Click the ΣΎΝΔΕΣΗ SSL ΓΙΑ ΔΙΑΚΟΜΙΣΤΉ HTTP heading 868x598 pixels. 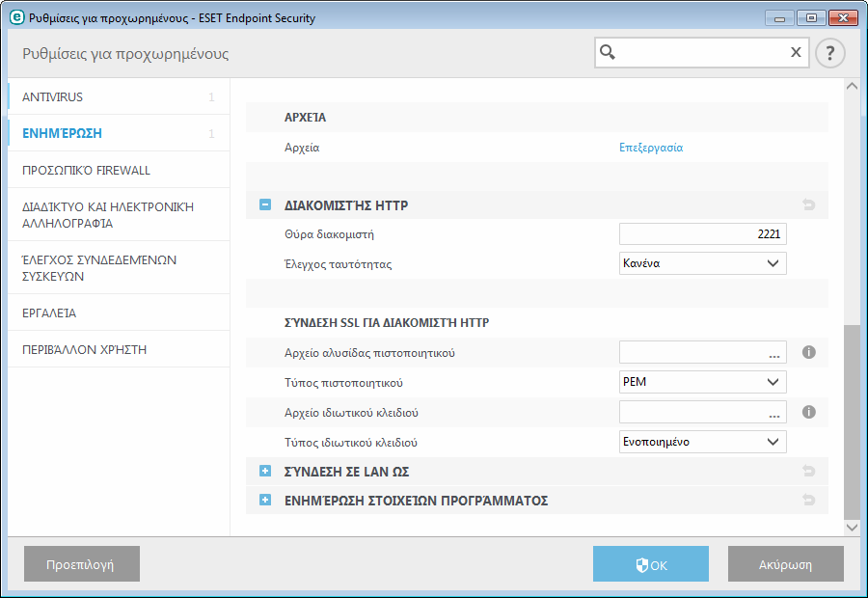pos(387,323)
